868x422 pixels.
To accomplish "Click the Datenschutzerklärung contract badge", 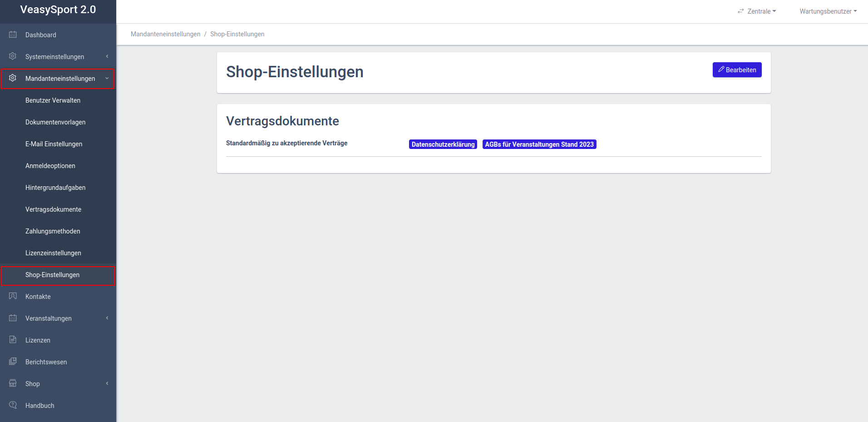I will [443, 144].
